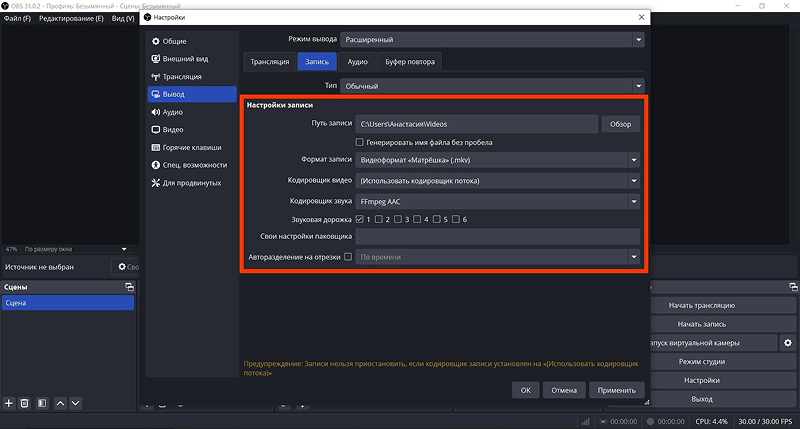Open the Аудио settings section
This screenshot has height=429, width=800.
coord(191,112)
